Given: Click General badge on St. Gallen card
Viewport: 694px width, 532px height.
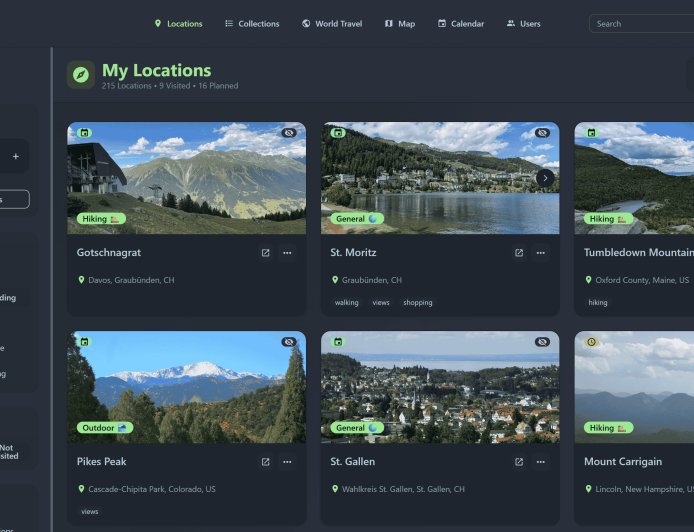Looking at the screenshot, I should point(357,428).
